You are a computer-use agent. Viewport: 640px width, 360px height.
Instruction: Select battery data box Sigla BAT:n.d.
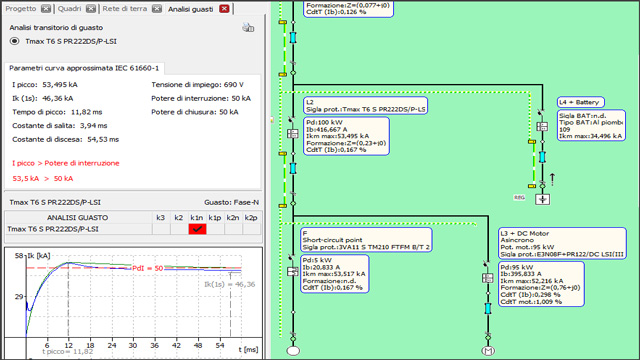click(x=591, y=125)
